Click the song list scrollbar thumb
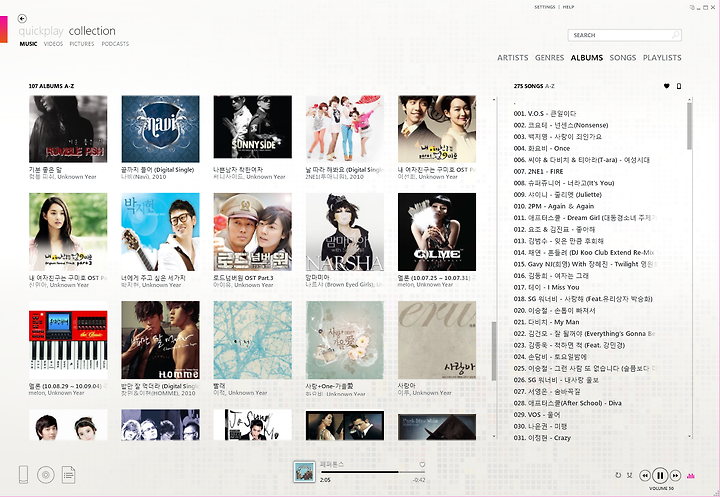 [x=689, y=126]
